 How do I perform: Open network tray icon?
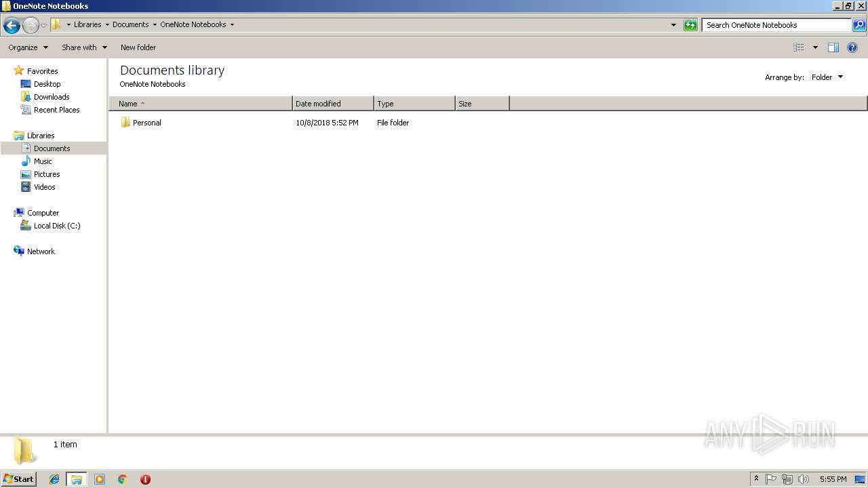787,479
